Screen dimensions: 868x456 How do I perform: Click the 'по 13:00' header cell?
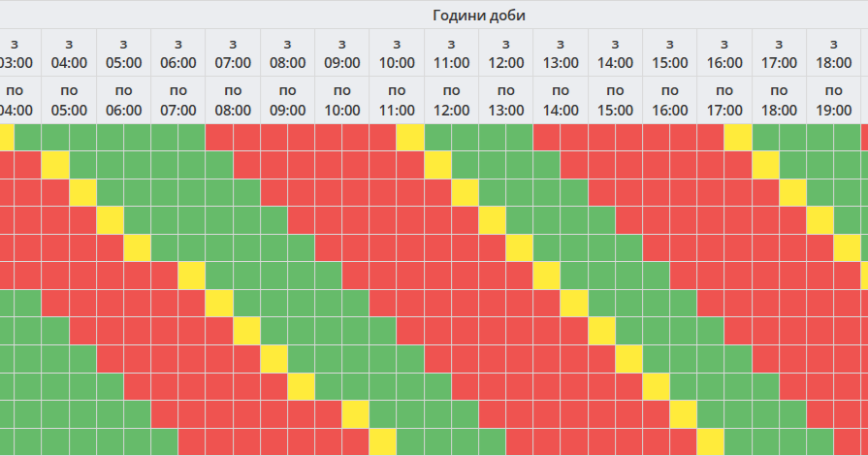point(506,100)
